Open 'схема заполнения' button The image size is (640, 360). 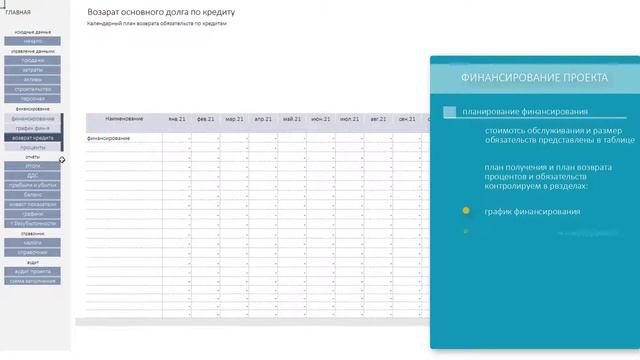click(33, 281)
